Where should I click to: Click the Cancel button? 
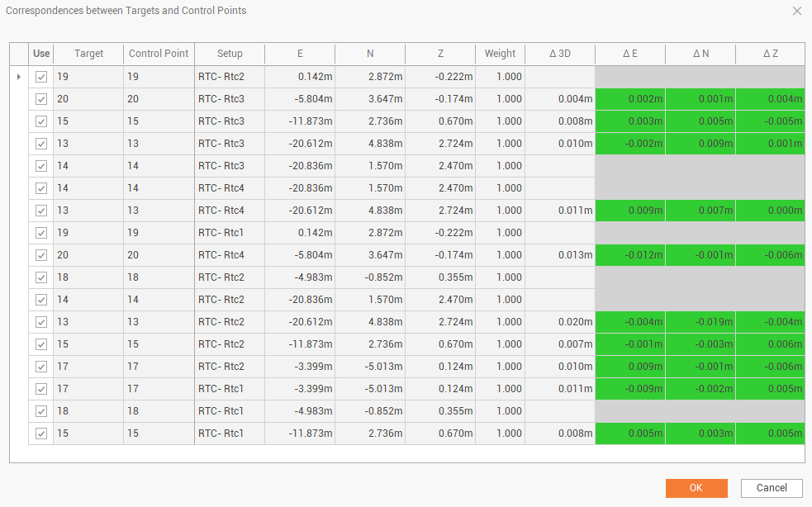[x=772, y=488]
